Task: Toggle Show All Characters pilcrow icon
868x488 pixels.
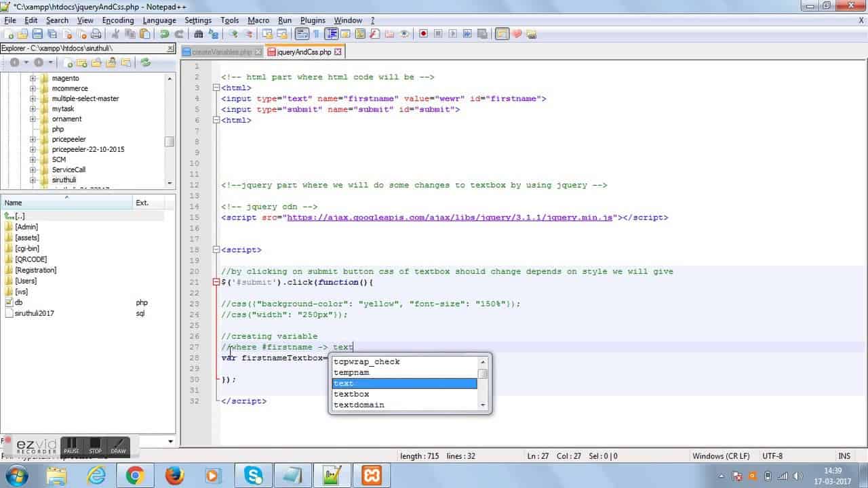Action: [316, 34]
